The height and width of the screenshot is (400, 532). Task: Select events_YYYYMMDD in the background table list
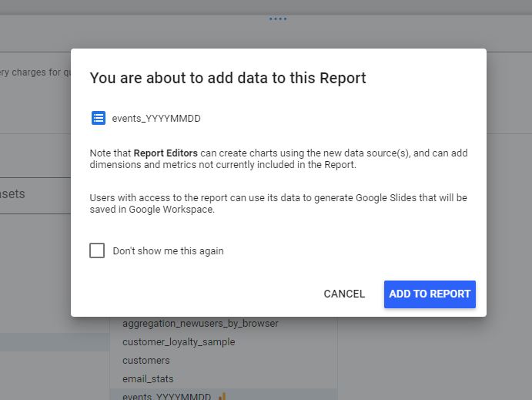click(166, 396)
